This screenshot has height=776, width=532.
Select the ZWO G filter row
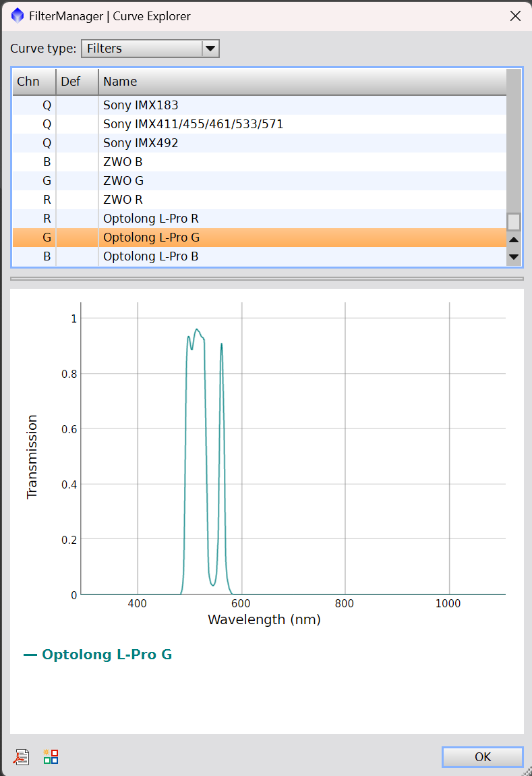tap(260, 181)
